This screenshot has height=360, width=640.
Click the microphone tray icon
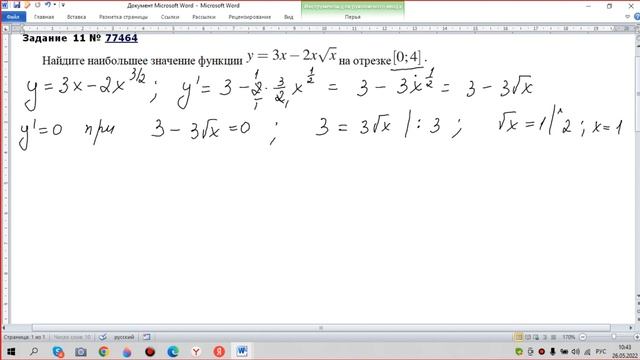tap(553, 351)
